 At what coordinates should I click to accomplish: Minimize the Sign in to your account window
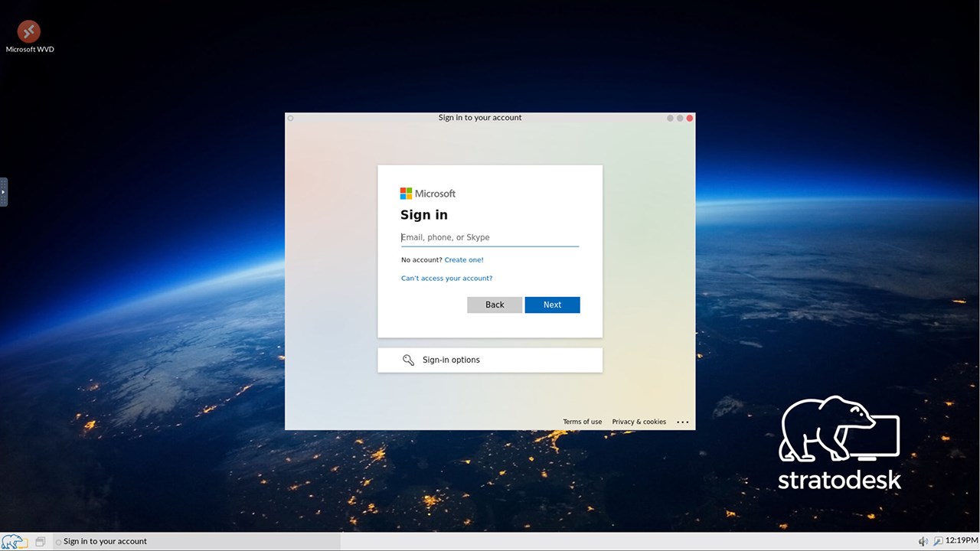tap(670, 118)
